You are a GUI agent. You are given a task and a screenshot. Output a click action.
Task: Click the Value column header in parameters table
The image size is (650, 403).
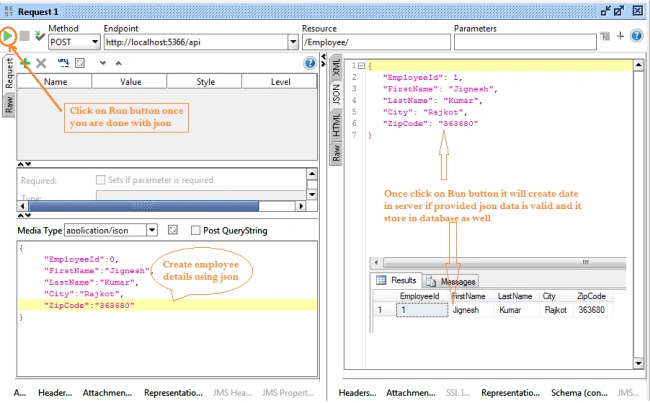(x=130, y=82)
